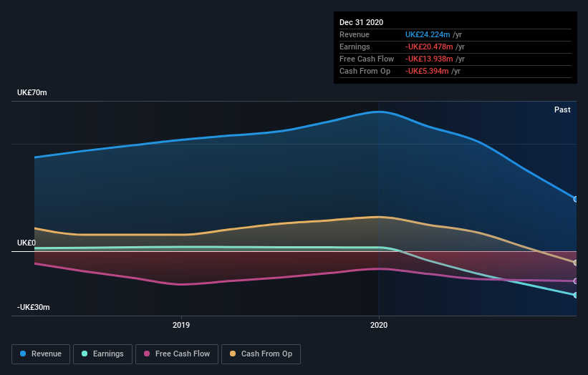This screenshot has width=588, height=375.
Task: Click the Revenue row label in tooltip
Action: coord(355,34)
